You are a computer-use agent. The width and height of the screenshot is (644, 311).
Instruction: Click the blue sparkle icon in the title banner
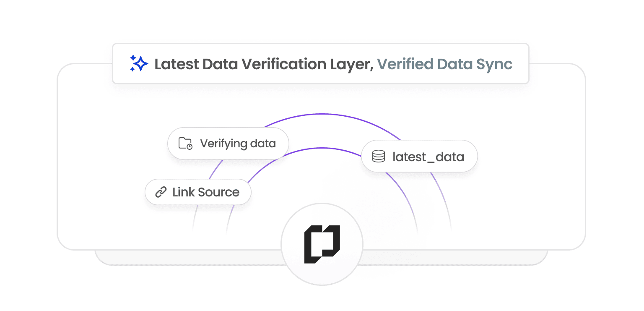click(x=138, y=63)
